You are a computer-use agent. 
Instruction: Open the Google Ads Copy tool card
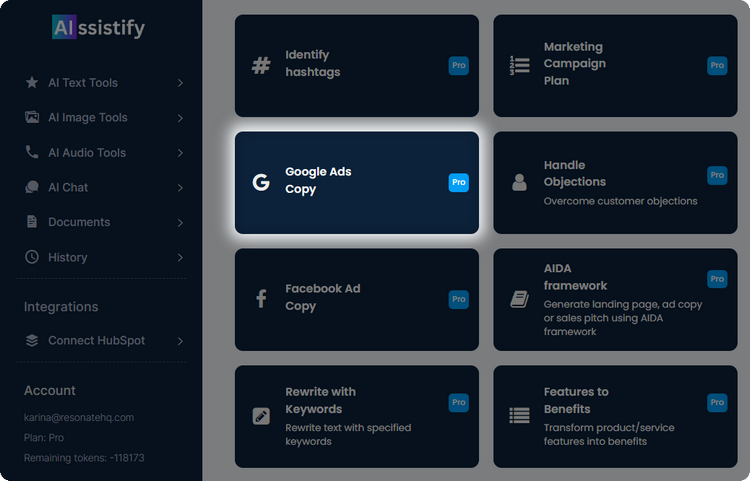click(356, 182)
